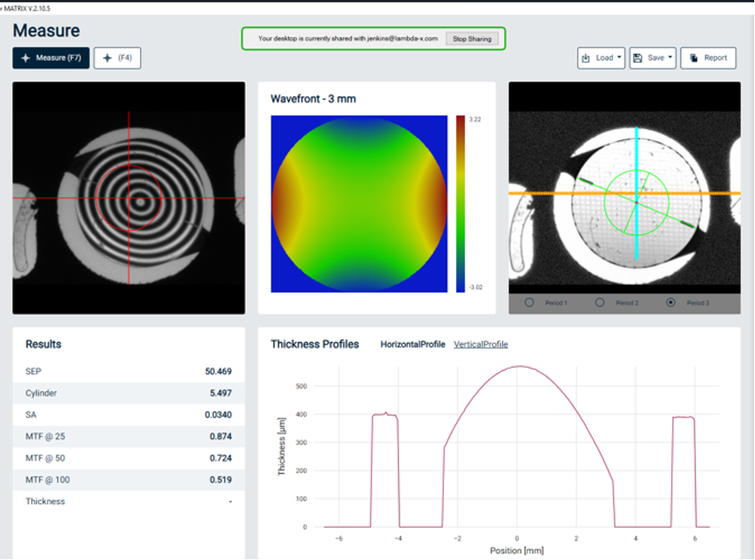Select the Period 3 radio button
The width and height of the screenshot is (755, 560).
pyautogui.click(x=670, y=302)
